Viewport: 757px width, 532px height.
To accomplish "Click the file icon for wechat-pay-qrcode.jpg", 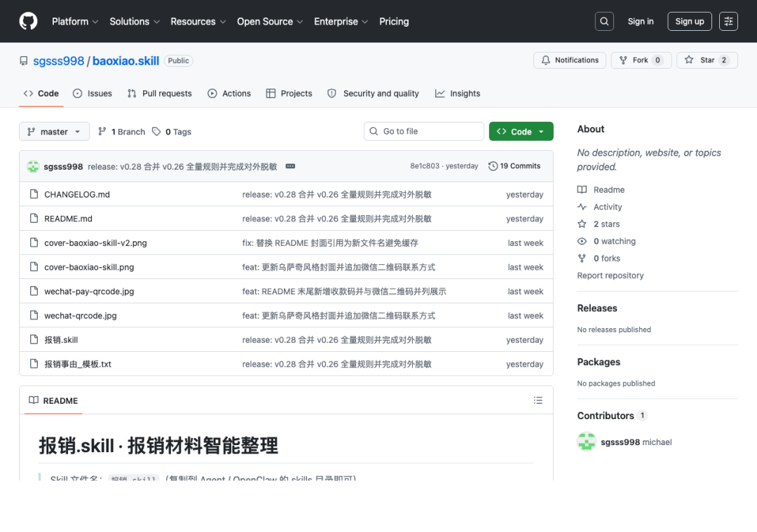I will (x=34, y=291).
